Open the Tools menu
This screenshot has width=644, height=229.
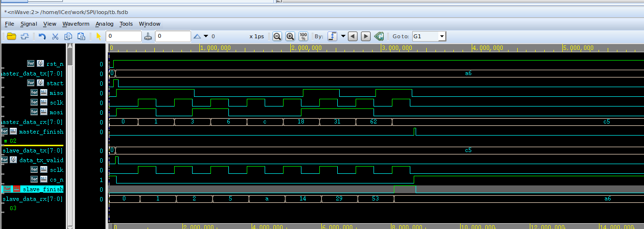(x=126, y=24)
